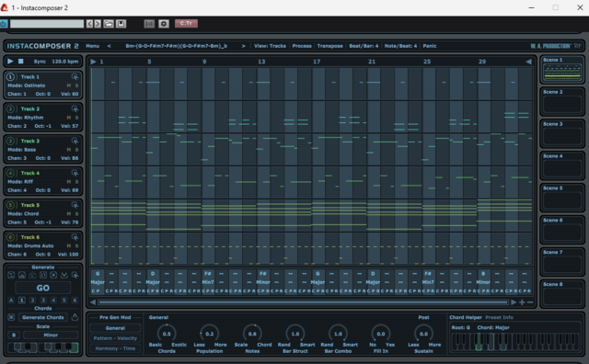Mute Track 1 with the M button

(69, 85)
